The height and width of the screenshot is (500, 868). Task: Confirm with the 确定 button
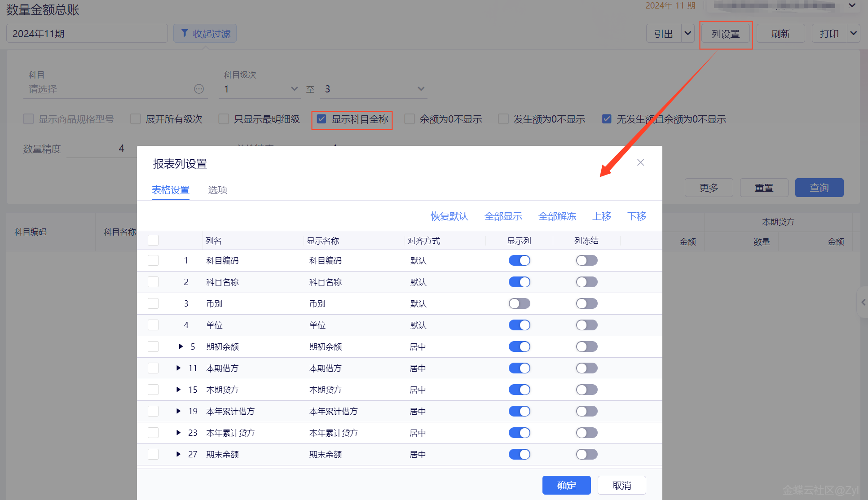click(567, 485)
